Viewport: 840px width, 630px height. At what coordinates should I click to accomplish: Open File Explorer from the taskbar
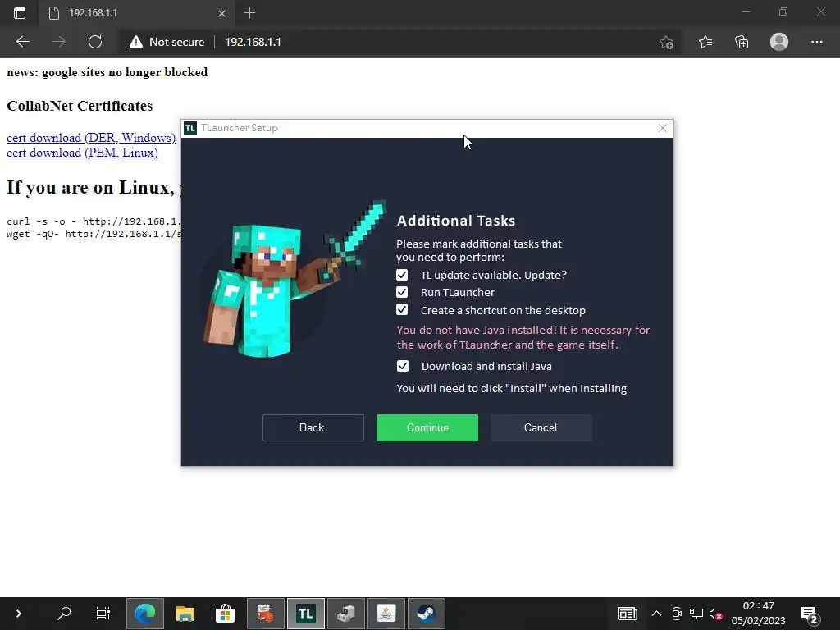185,614
